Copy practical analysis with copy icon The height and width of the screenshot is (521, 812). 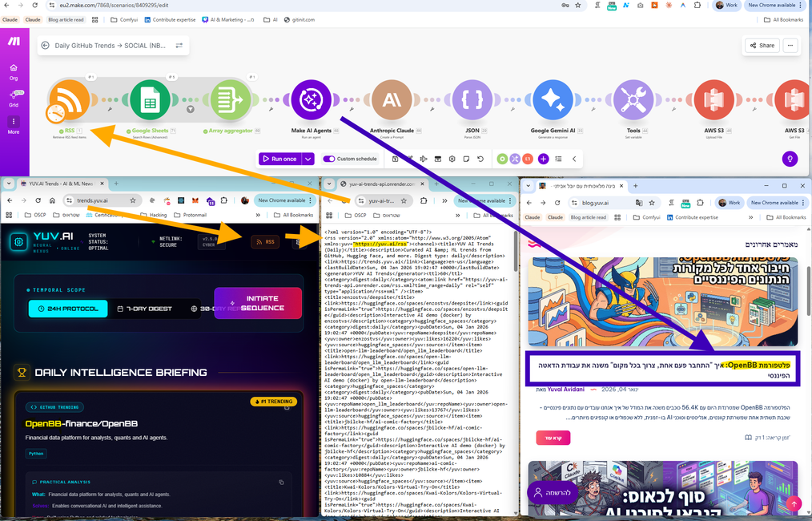pyautogui.click(x=281, y=482)
